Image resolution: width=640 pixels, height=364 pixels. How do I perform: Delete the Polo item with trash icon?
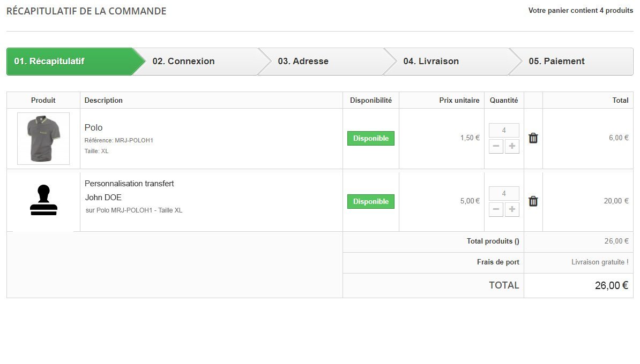533,138
